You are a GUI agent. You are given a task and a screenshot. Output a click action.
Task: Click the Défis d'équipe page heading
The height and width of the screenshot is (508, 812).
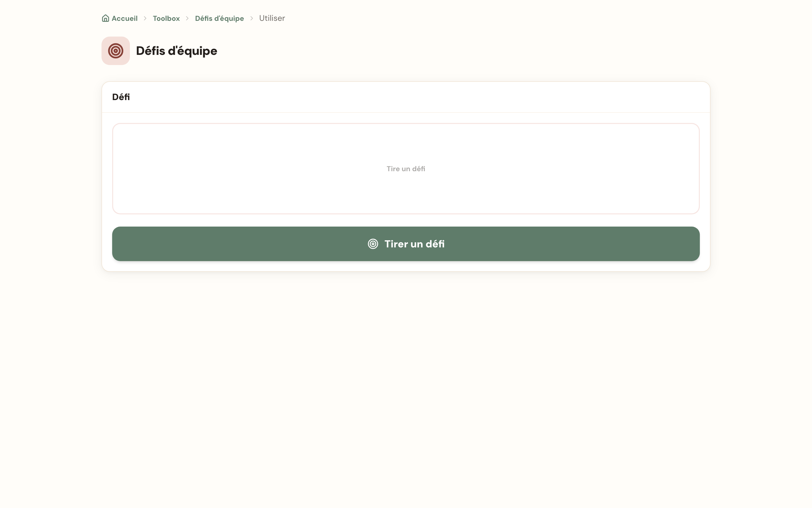coord(177,51)
